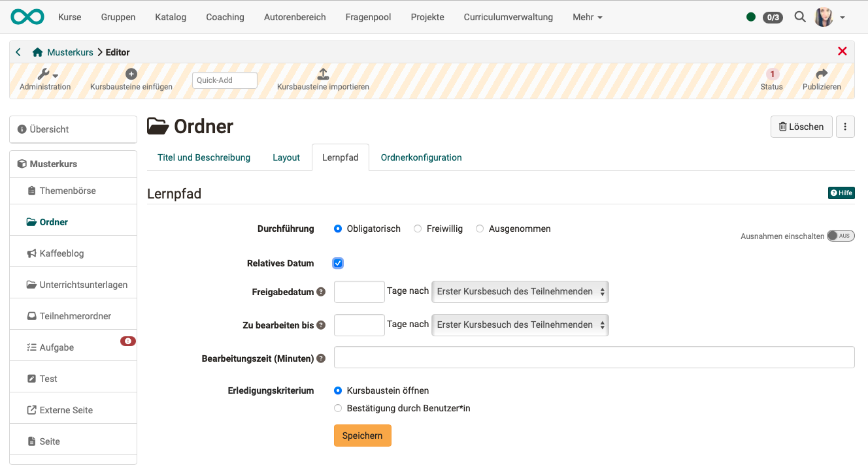The width and height of the screenshot is (868, 476).
Task: Select the Freiwillig radio option
Action: pos(418,229)
